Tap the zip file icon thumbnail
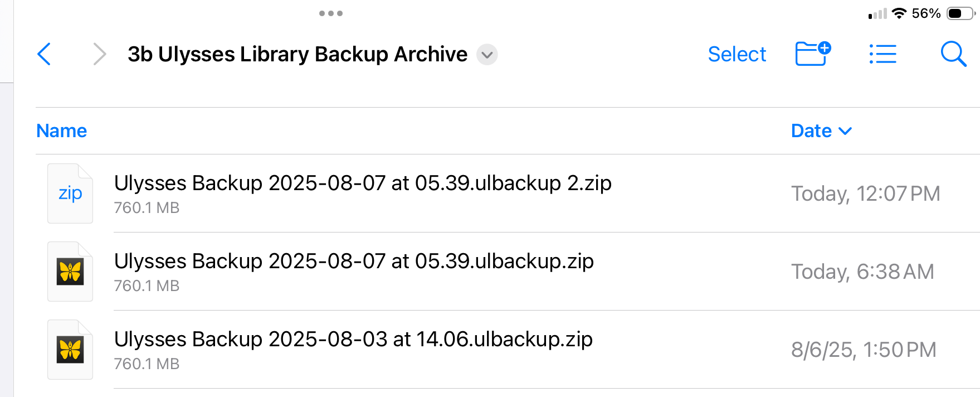 coord(70,193)
